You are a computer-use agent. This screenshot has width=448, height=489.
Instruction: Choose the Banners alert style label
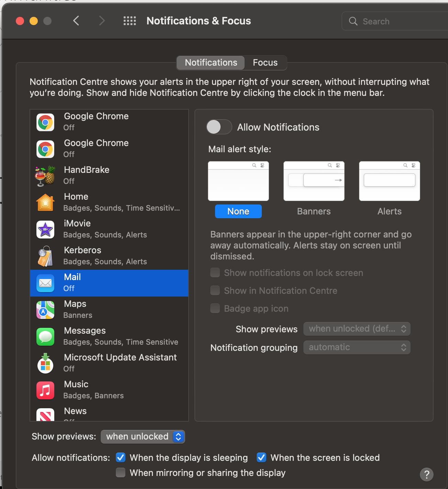(314, 211)
